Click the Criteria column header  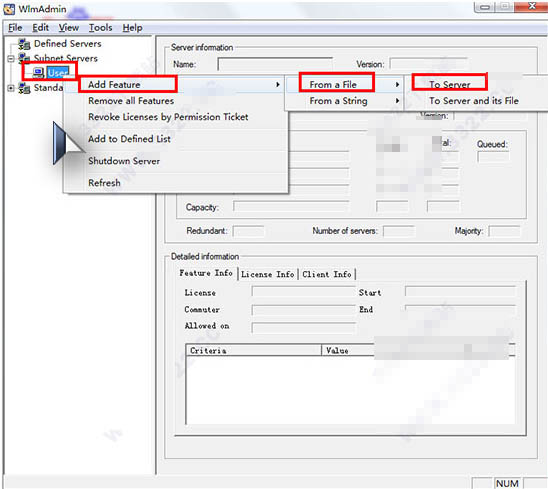(x=253, y=350)
